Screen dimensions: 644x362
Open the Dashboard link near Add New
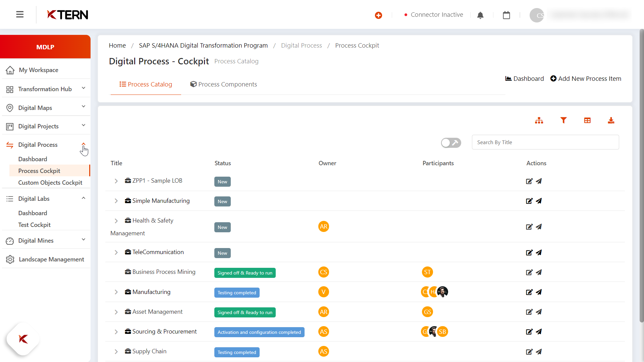[525, 79]
